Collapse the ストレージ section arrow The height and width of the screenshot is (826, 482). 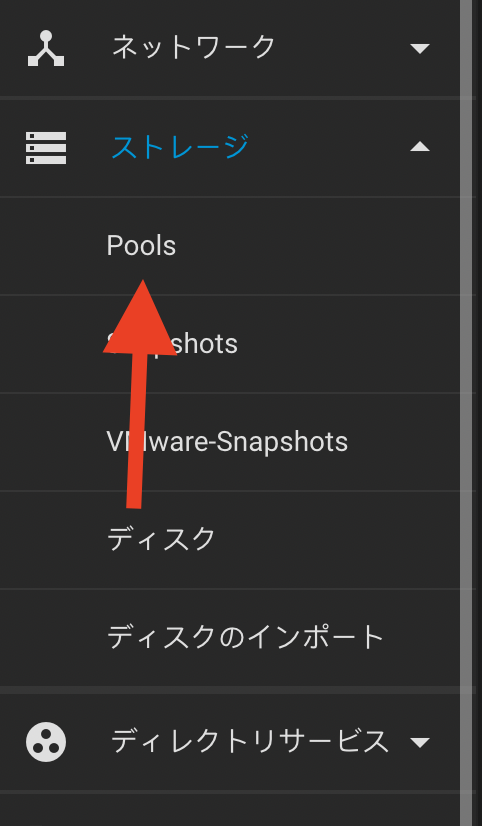coord(420,147)
